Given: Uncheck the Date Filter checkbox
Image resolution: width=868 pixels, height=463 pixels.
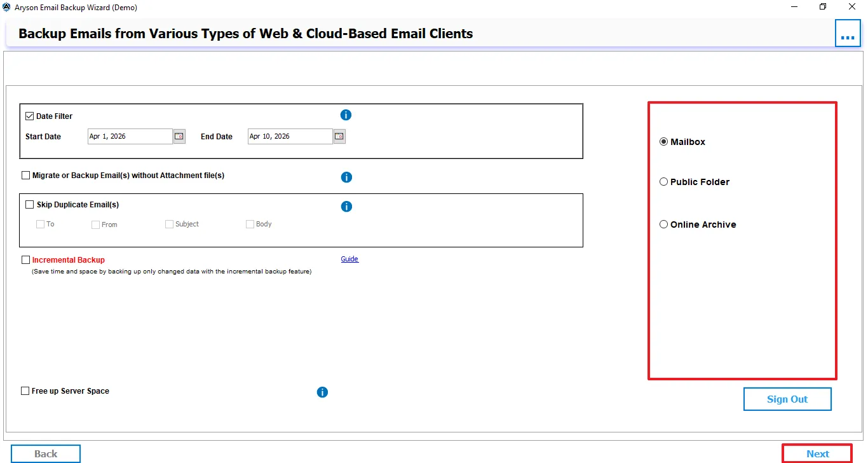Looking at the screenshot, I should (29, 116).
